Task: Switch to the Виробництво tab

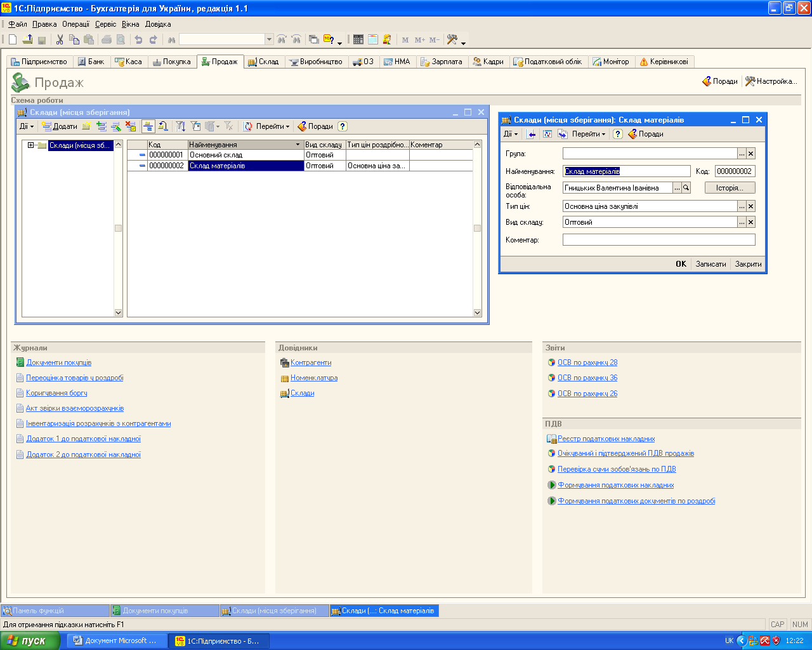Action: point(315,62)
